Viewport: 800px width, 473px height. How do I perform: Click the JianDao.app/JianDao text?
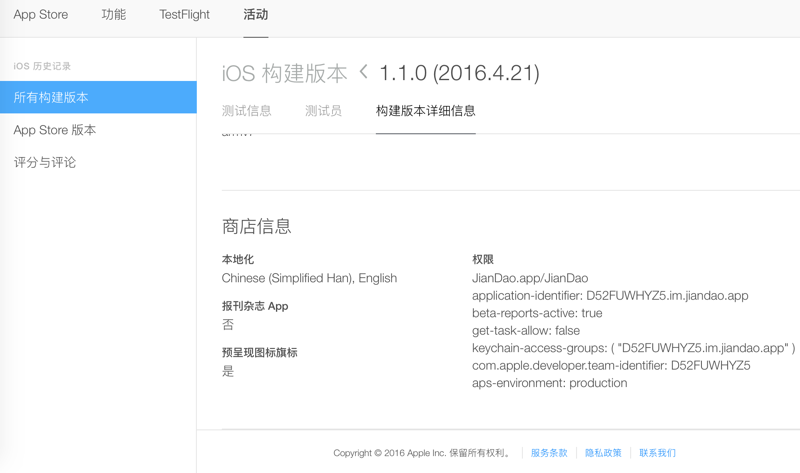tap(530, 278)
